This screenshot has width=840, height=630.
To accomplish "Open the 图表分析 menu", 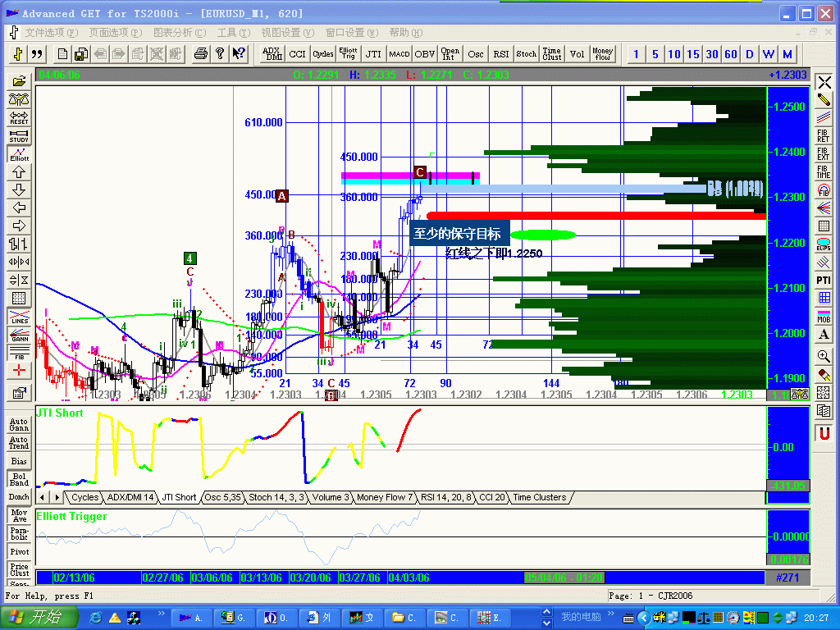I will (x=172, y=33).
